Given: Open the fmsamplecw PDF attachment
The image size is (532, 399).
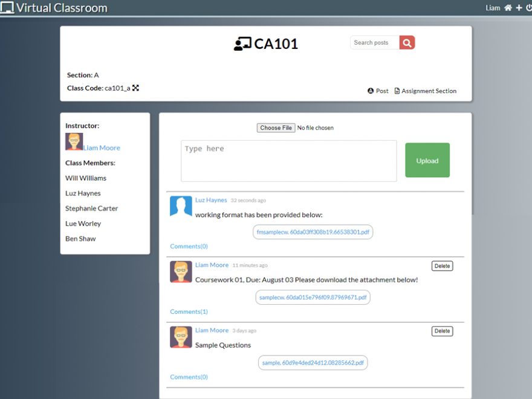Looking at the screenshot, I should pos(313,232).
